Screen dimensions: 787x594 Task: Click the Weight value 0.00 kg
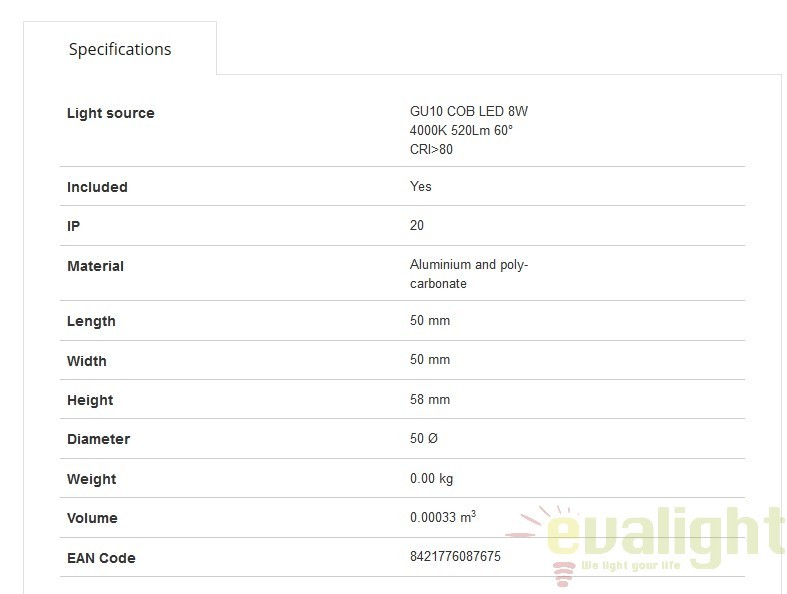[x=431, y=478]
